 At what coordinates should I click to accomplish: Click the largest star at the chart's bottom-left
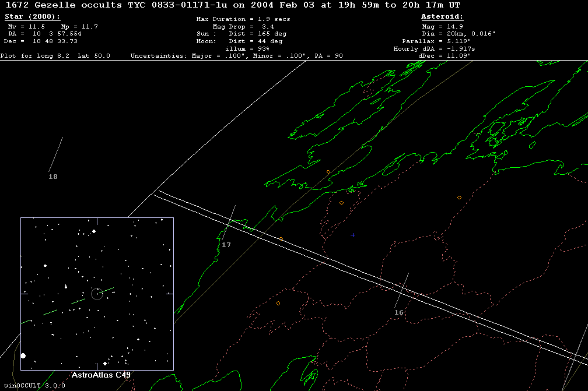tap(23, 355)
